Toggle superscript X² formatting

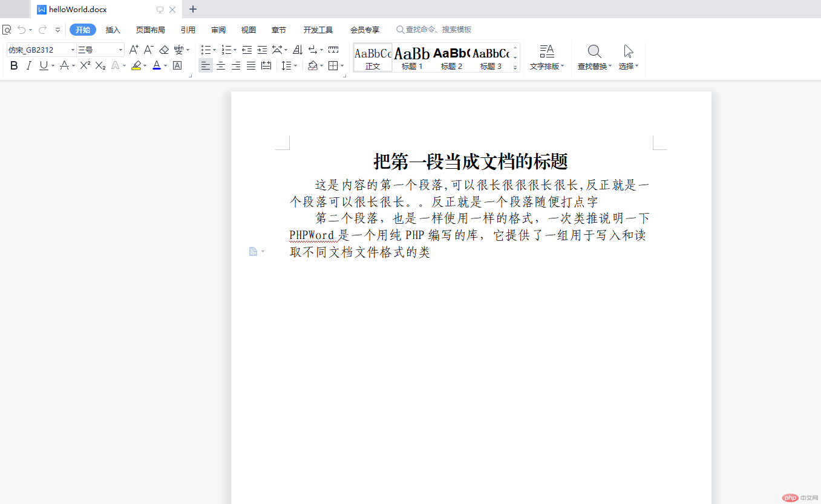pyautogui.click(x=85, y=65)
